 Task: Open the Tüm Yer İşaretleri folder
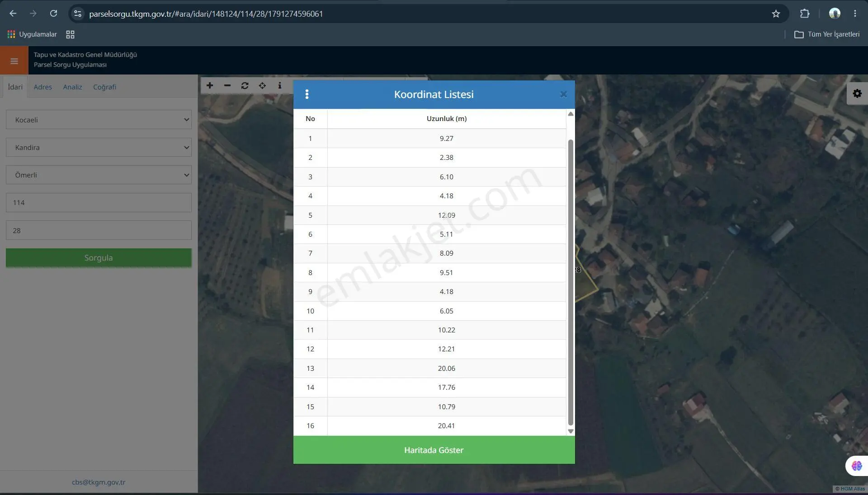827,34
